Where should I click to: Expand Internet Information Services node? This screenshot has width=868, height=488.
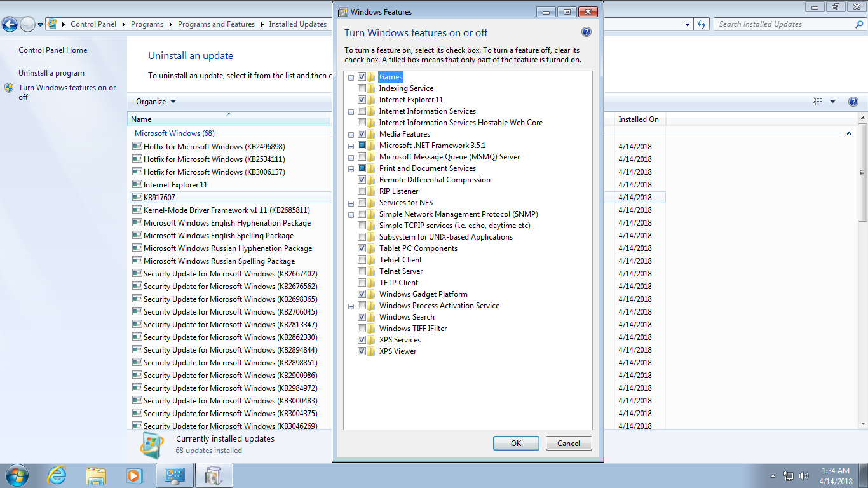(x=351, y=112)
